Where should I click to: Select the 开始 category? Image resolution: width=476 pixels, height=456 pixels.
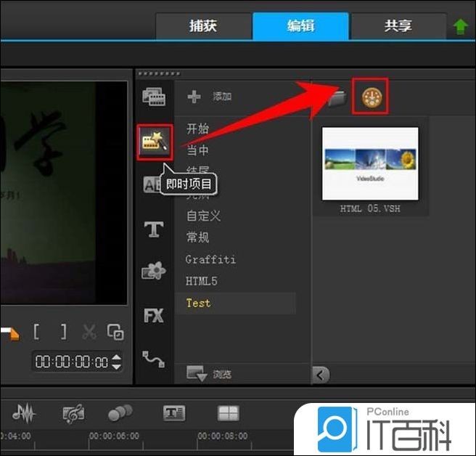197,129
